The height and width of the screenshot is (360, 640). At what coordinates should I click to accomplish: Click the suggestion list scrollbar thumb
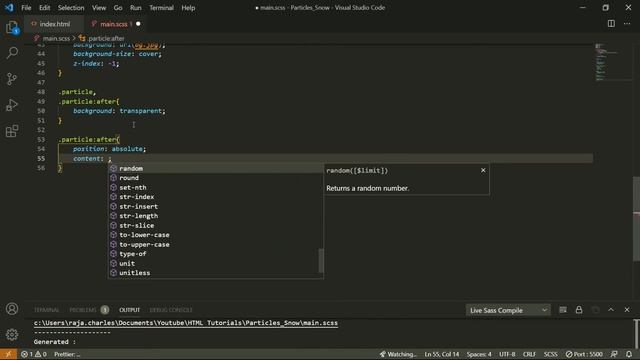point(321,260)
